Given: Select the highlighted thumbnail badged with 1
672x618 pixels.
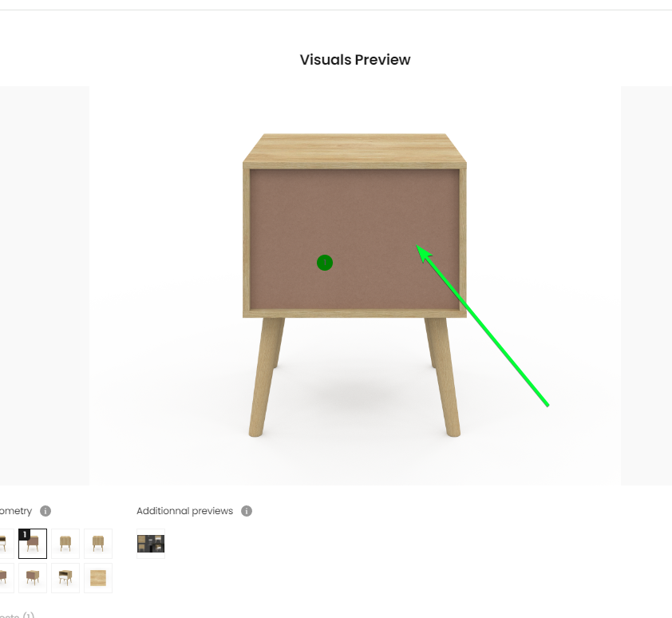Looking at the screenshot, I should (x=33, y=544).
